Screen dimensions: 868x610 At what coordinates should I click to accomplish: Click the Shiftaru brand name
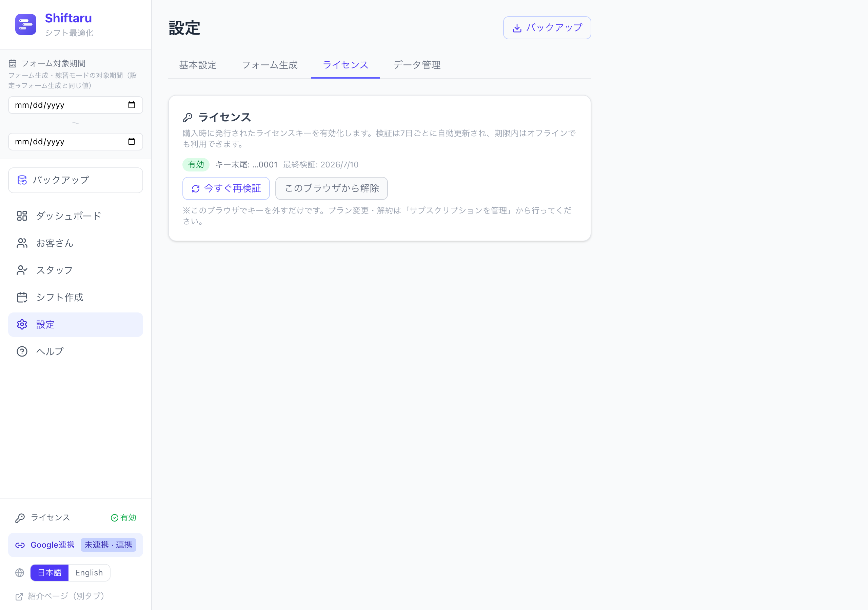click(x=68, y=18)
